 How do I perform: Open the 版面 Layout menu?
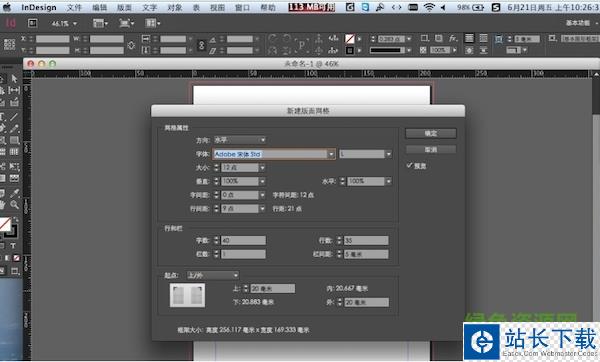point(124,7)
